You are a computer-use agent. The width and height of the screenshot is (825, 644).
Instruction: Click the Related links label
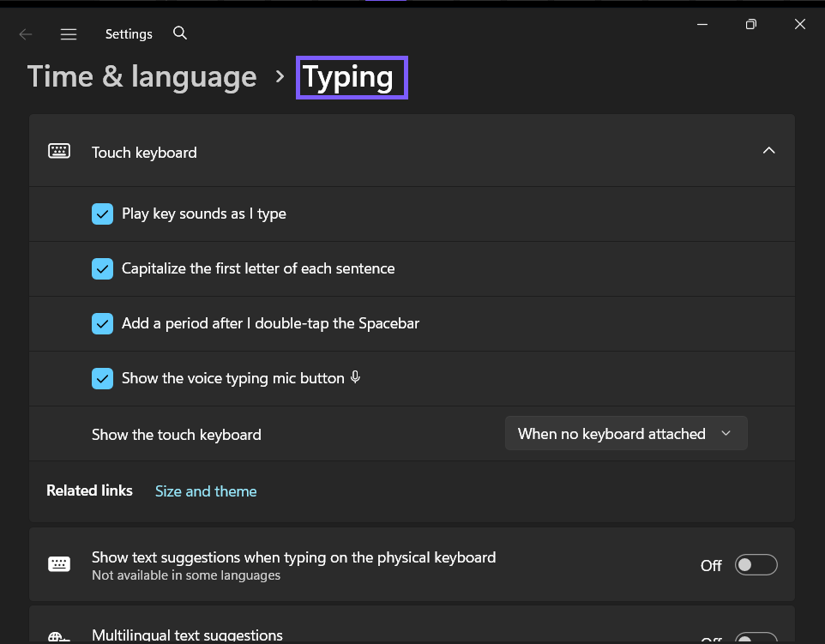89,491
